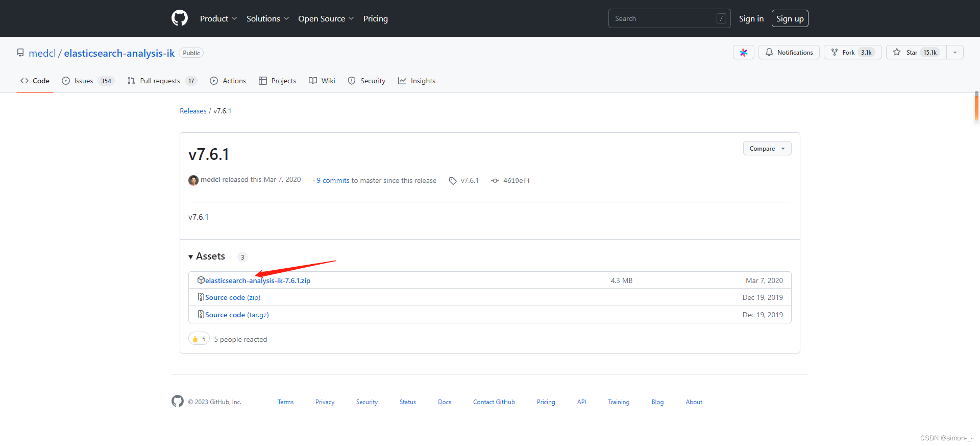Switch to the Issues tab
This screenshot has width=980, height=446.
[x=88, y=81]
